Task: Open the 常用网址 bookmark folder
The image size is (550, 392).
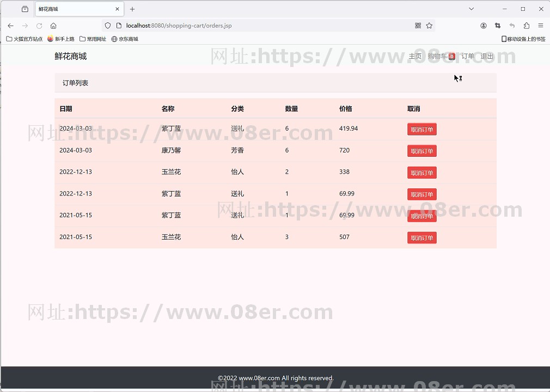Action: 93,39
